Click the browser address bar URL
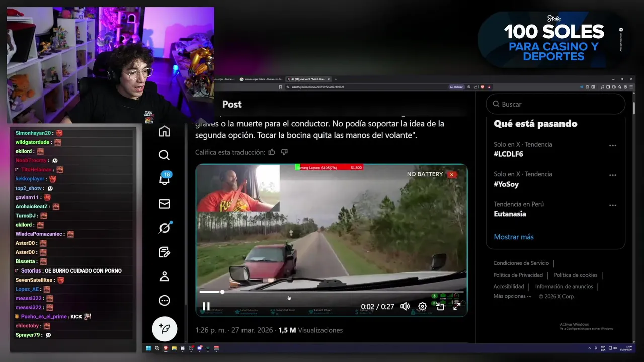The image size is (644, 362). click(318, 87)
